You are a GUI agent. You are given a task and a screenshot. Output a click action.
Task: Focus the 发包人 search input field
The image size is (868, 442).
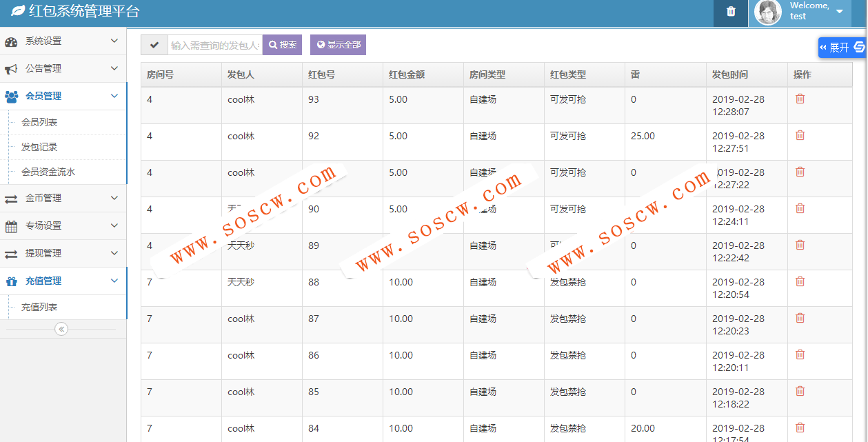point(215,45)
